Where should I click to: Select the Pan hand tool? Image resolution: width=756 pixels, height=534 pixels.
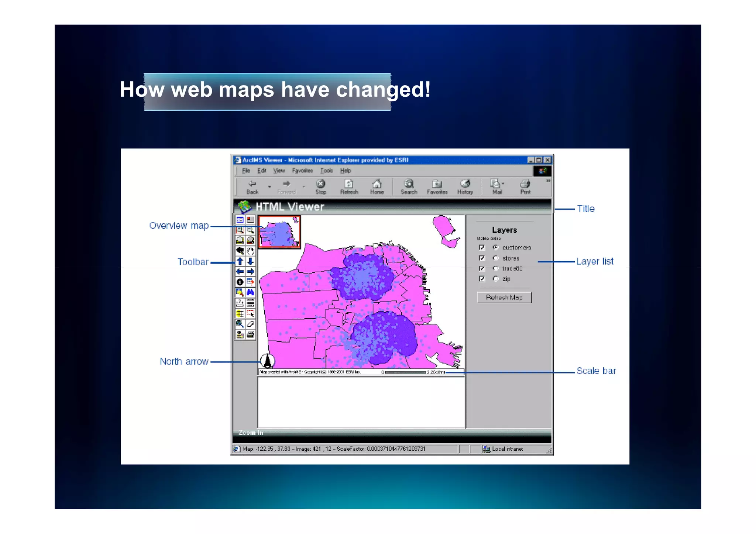click(x=250, y=251)
